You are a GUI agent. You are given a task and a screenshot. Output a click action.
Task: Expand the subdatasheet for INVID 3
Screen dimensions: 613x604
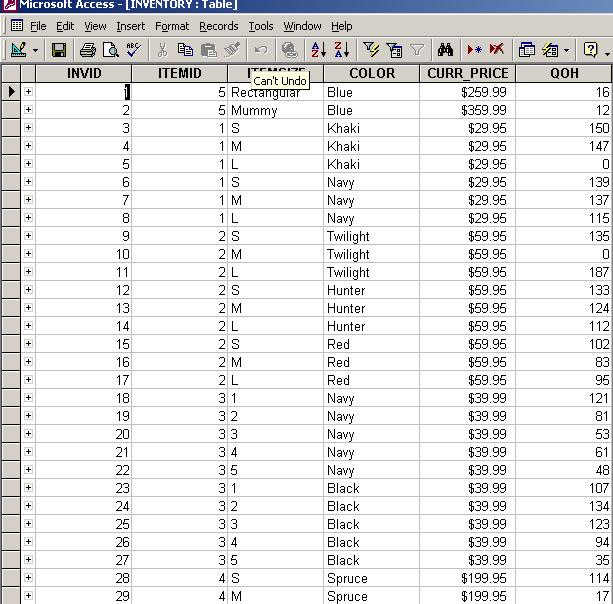[28, 128]
